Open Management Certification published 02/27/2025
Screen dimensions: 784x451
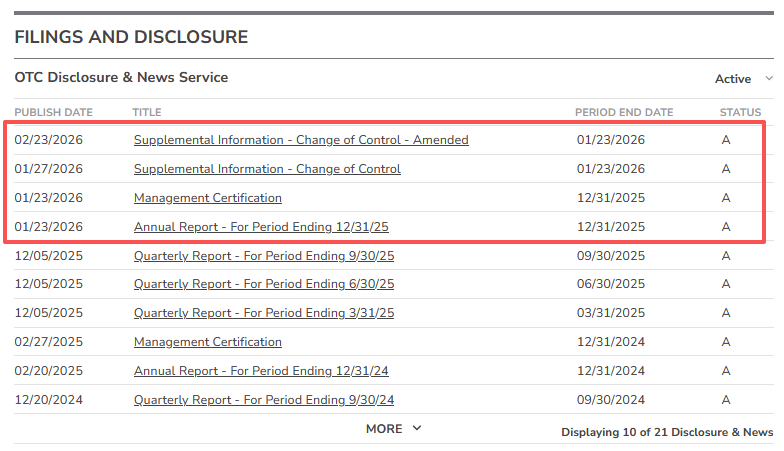coord(208,342)
